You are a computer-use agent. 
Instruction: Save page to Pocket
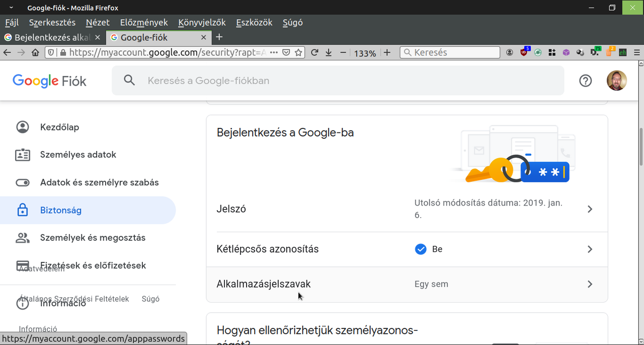286,52
